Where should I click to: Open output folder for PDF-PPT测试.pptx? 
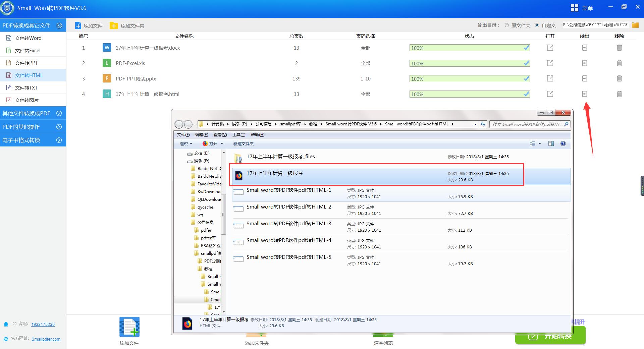[x=585, y=78]
